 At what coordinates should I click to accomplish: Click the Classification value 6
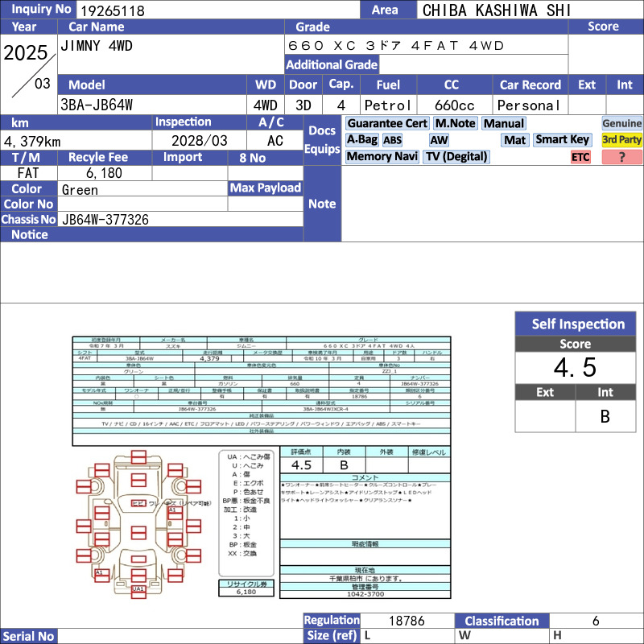[x=596, y=621]
